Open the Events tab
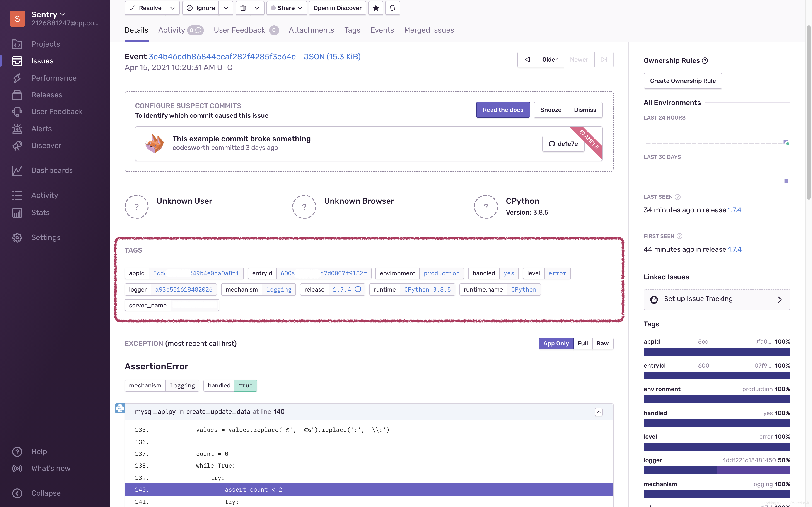Image resolution: width=812 pixels, height=507 pixels. click(x=382, y=30)
